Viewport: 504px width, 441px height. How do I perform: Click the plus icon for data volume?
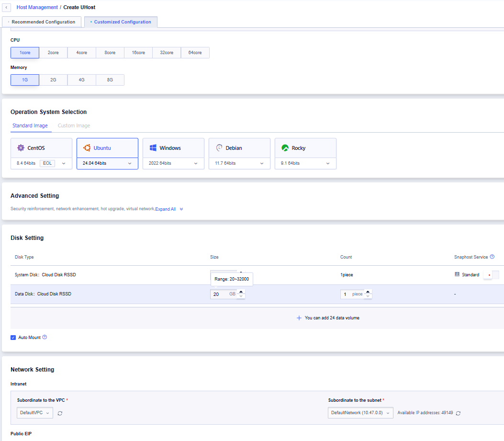299,318
